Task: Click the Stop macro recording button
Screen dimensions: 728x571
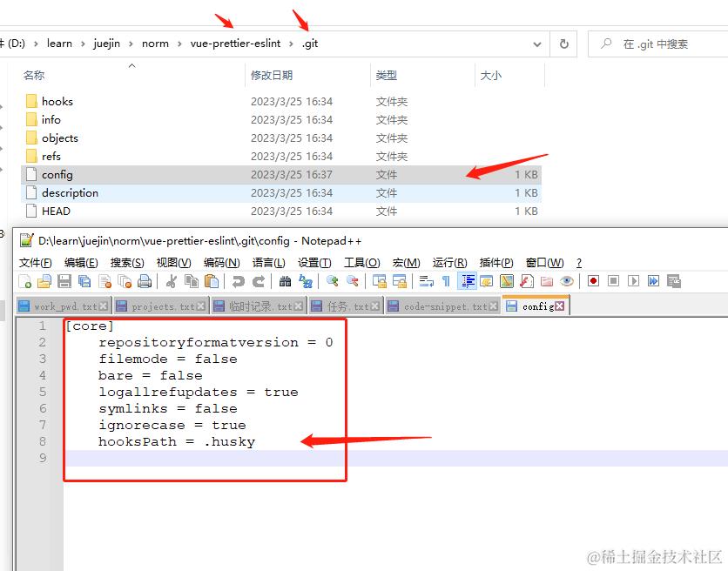Action: click(x=613, y=281)
